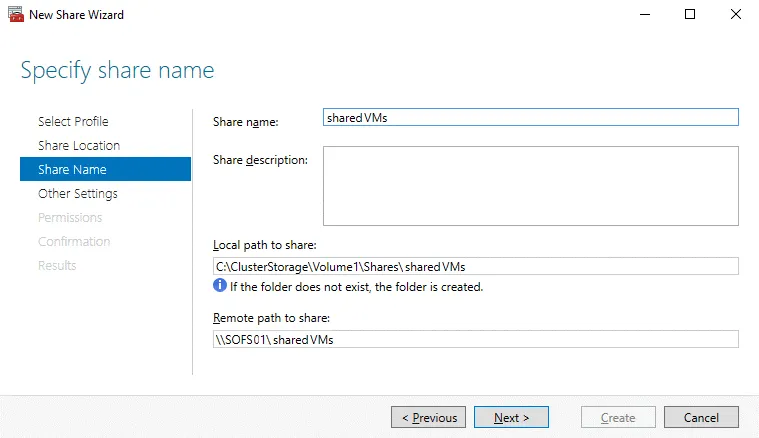Select the highlighted Share Name step
The width and height of the screenshot is (759, 438).
(72, 169)
